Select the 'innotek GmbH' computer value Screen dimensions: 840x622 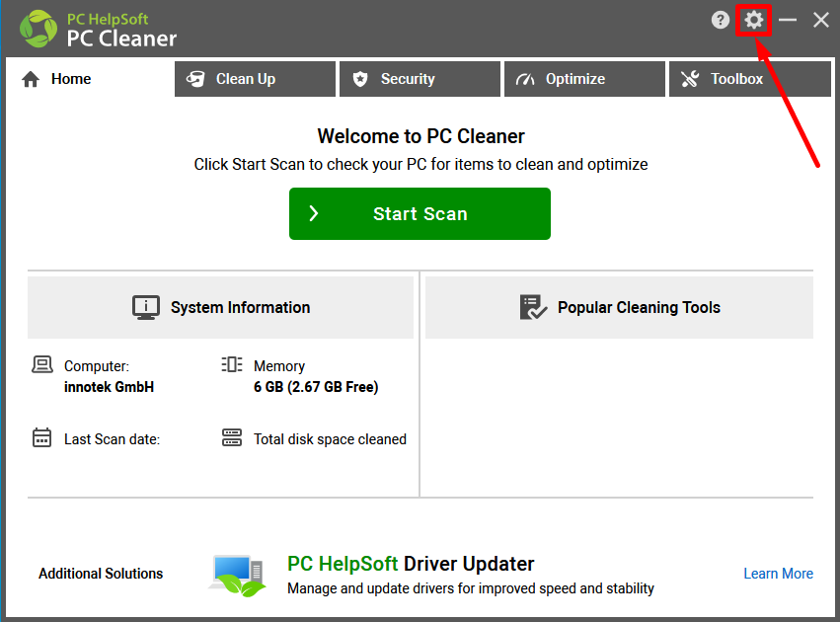pyautogui.click(x=109, y=387)
